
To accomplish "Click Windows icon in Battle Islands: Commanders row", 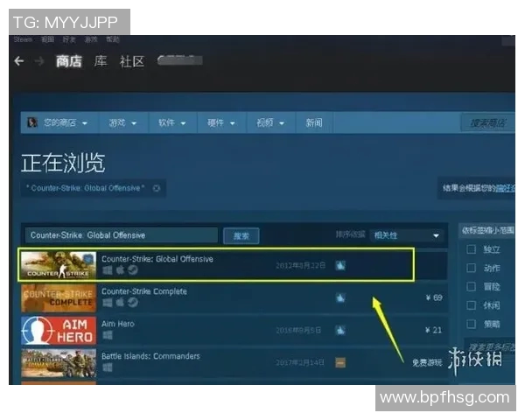I will tap(107, 367).
